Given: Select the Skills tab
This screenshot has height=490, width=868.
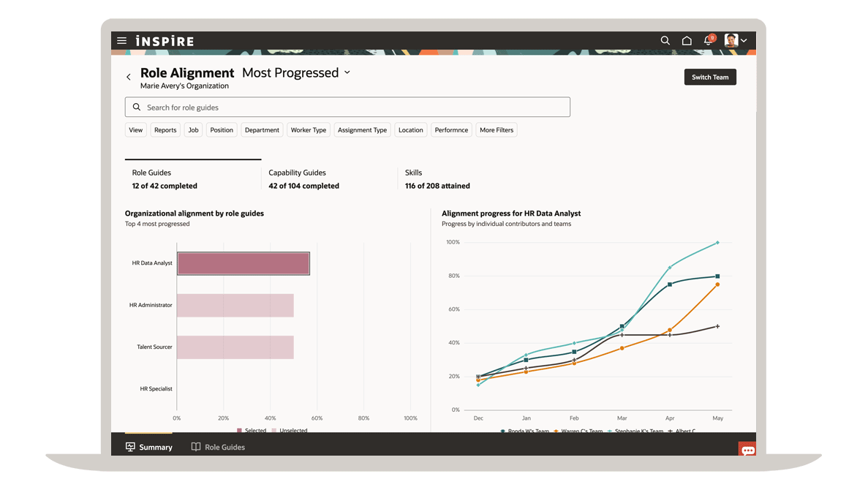Looking at the screenshot, I should (x=437, y=179).
